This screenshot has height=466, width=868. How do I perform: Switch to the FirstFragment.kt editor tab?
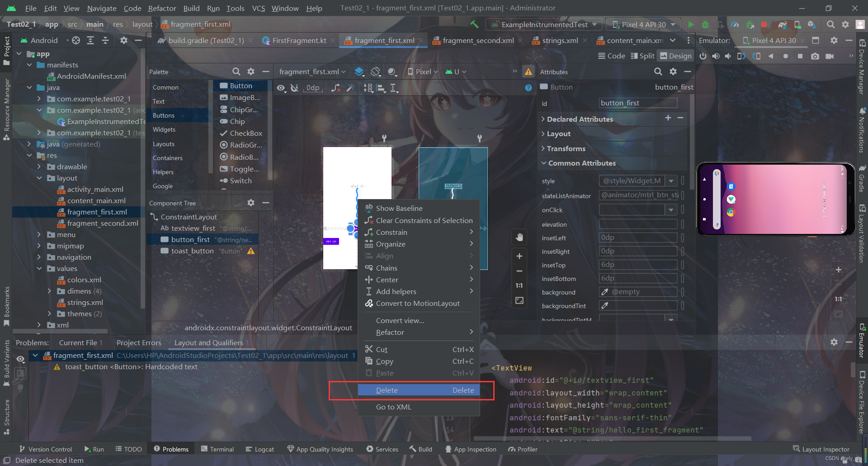pos(299,40)
